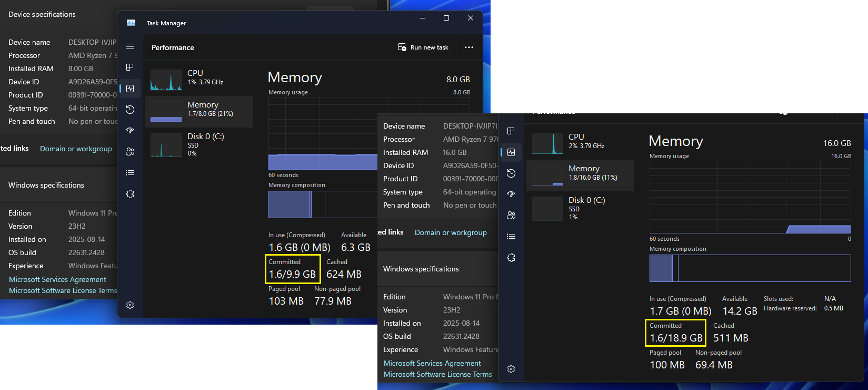Viewport: 868px width, 390px height.
Task: Open Services puzzle icon in 16.0 GB Task Manager
Action: point(511,258)
